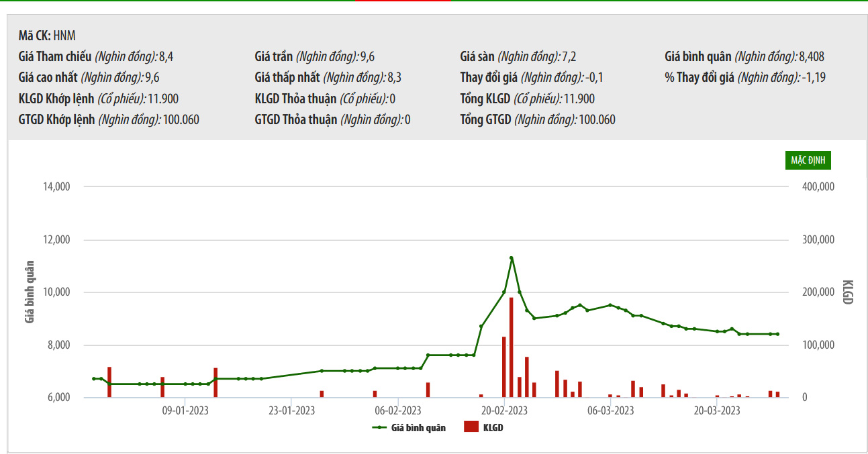This screenshot has height=454, width=868.
Task: Click the vertical KLGD right axis title
Action: [847, 292]
